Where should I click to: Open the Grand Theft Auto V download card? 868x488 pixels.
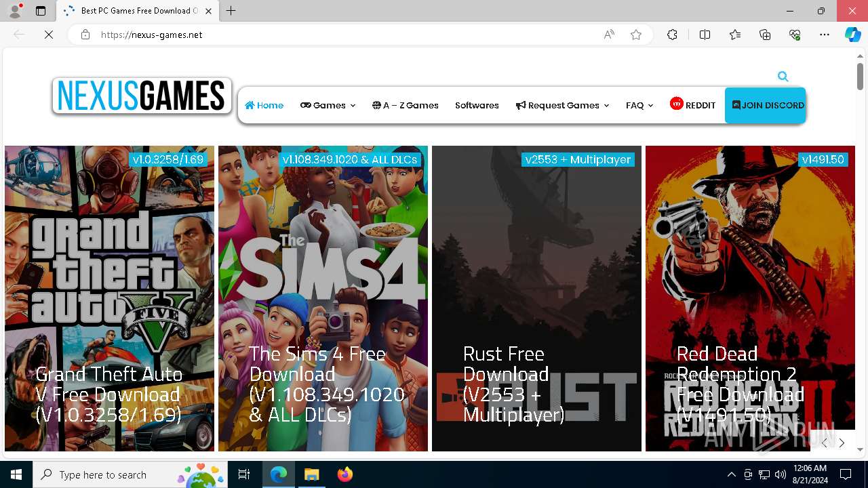point(109,298)
